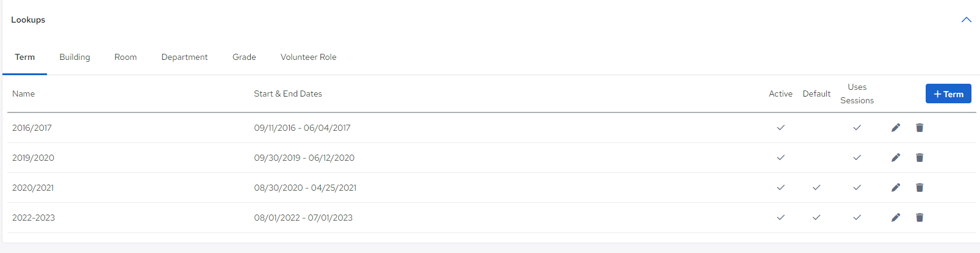Click Active checkmark for 2019/2020 term
The image size is (980, 253).
point(780,158)
